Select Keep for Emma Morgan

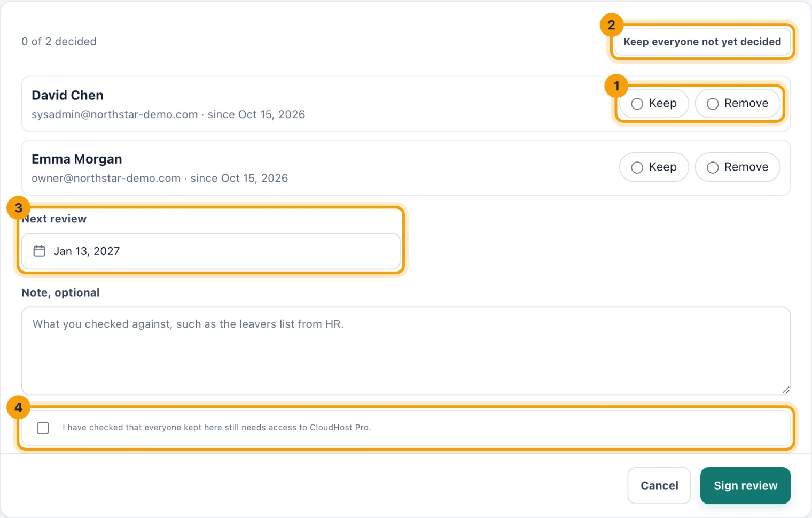(654, 167)
